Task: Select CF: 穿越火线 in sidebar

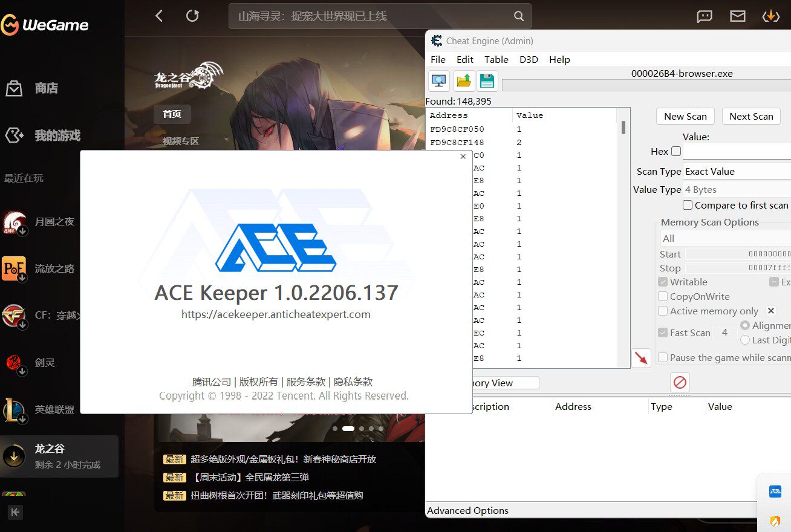Action: click(40, 316)
